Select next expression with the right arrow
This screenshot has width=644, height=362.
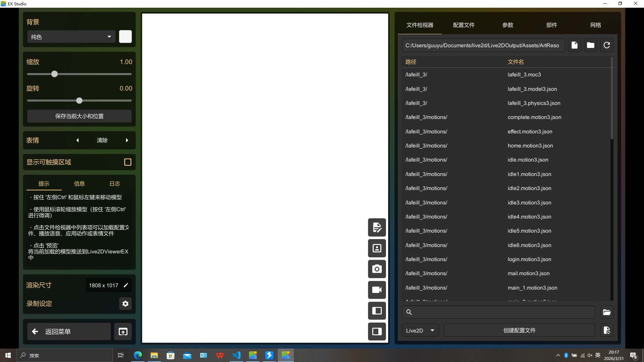(x=127, y=140)
